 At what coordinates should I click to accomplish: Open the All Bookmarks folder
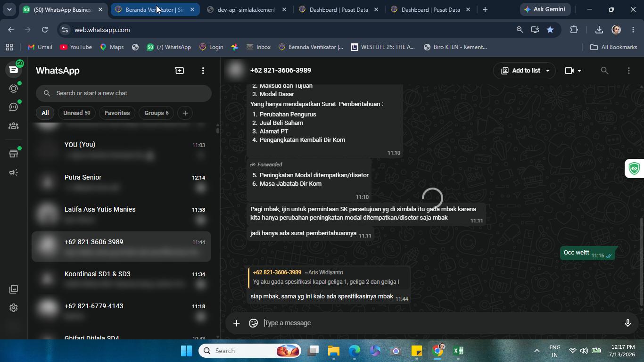click(614, 47)
